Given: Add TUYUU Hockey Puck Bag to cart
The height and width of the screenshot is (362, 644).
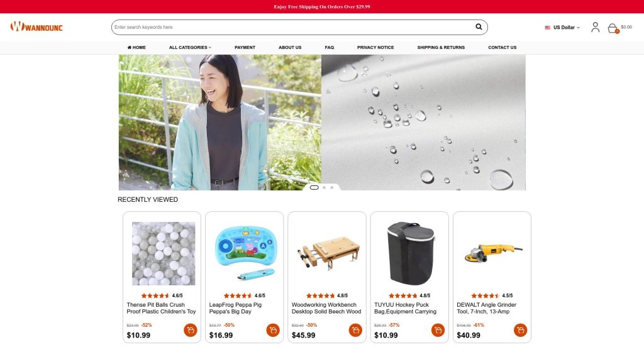Looking at the screenshot, I should (438, 330).
